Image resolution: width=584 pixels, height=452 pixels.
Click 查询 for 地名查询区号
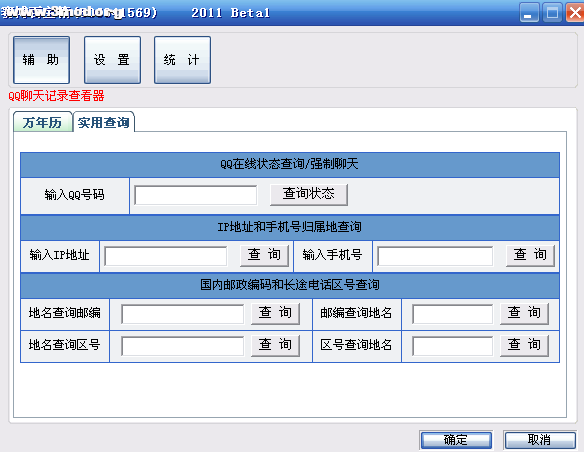(275, 345)
